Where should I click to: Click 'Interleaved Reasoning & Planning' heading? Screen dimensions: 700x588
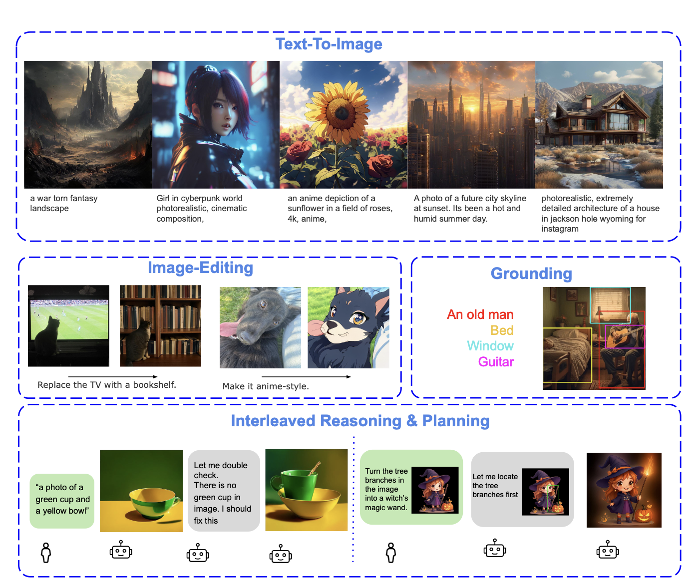click(360, 421)
